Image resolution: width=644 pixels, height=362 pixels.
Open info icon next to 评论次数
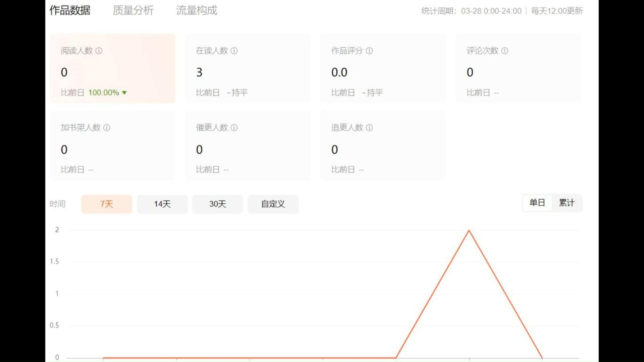505,51
